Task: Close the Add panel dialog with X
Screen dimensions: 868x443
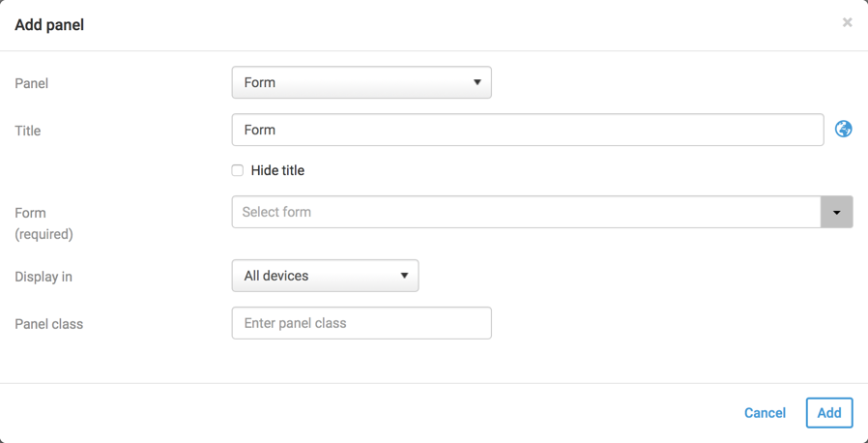Action: [x=847, y=22]
